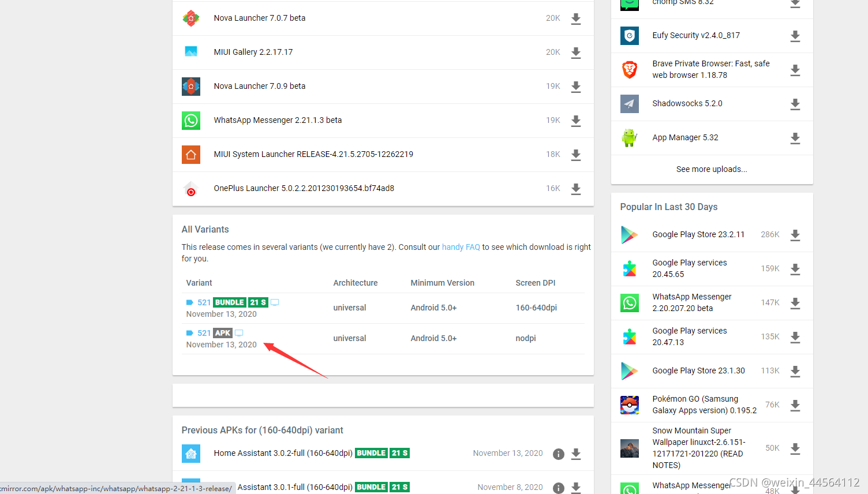Select the nodpi cell

pyautogui.click(x=526, y=338)
